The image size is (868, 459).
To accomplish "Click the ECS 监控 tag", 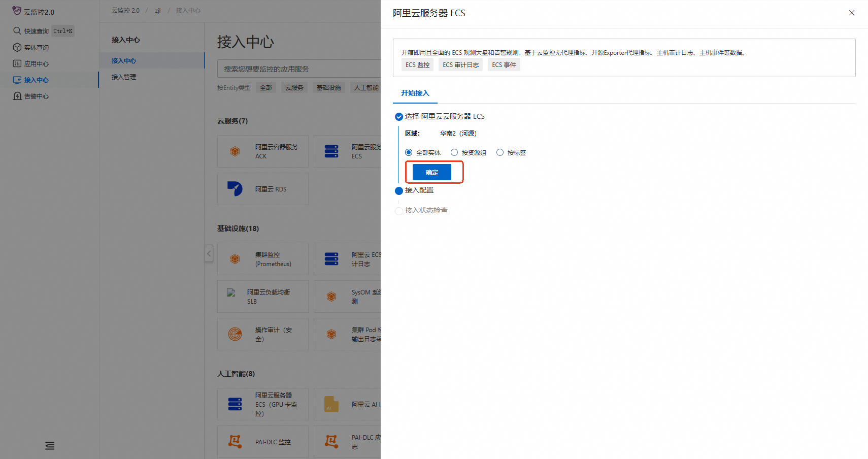I will click(418, 64).
